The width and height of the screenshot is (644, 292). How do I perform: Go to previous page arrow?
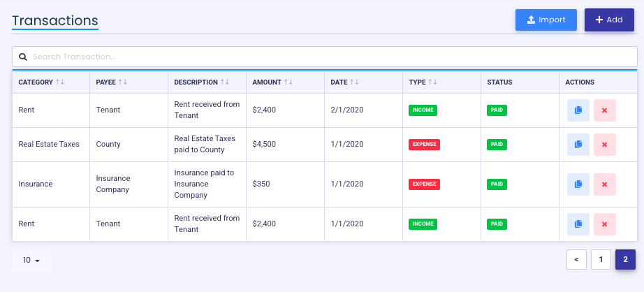[576, 260]
